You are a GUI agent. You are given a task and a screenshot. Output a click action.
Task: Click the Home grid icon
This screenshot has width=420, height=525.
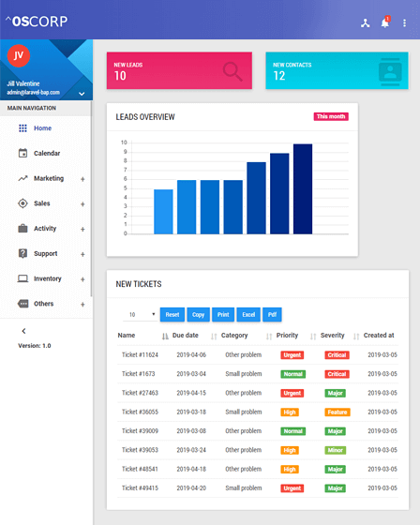[22, 128]
